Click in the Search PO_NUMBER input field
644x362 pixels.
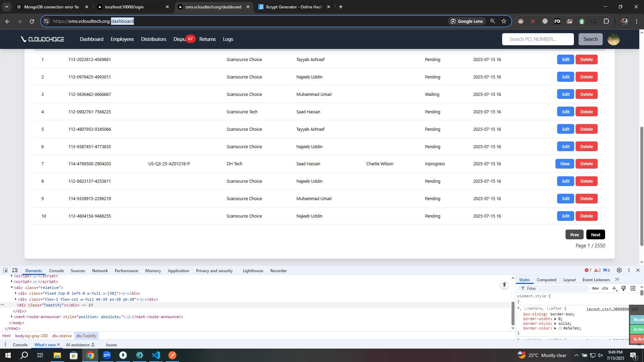coord(538,39)
